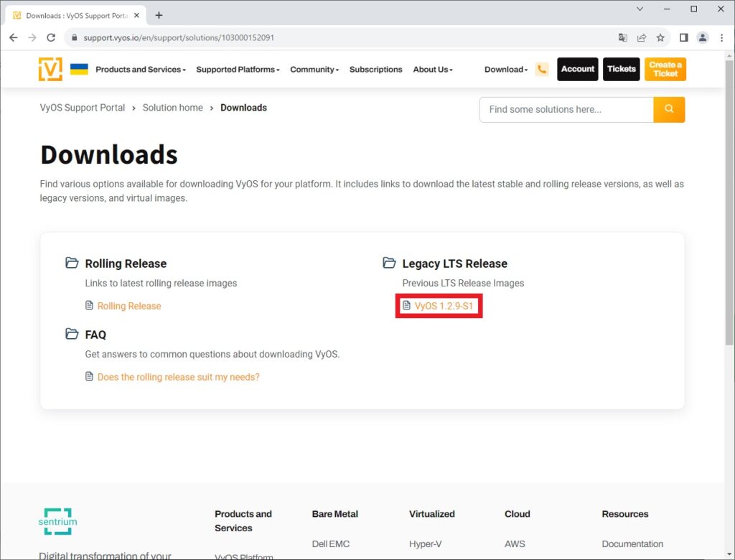735x560 pixels.
Task: Go back using browser back arrow
Action: (x=13, y=37)
